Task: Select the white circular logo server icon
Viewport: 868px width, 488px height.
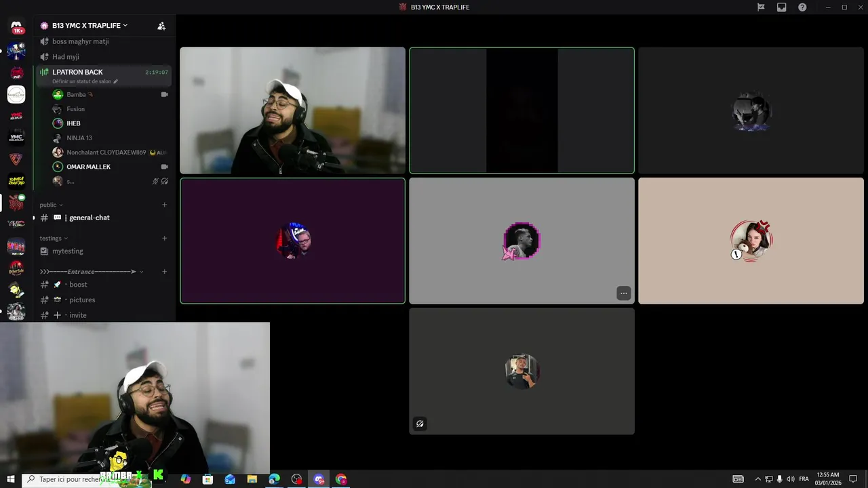Action: [x=16, y=94]
